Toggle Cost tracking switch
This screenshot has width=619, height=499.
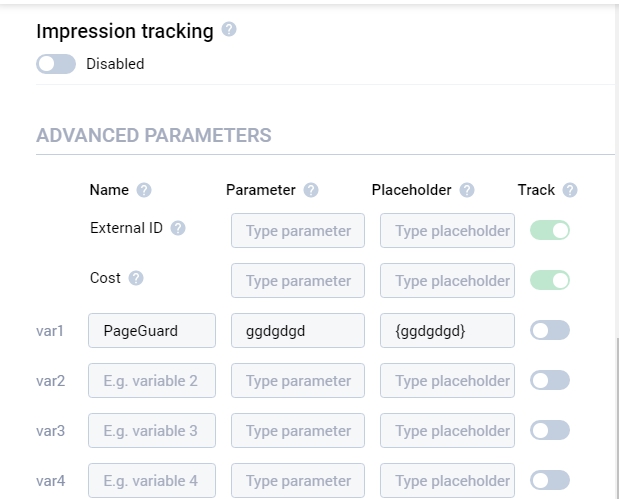point(549,280)
